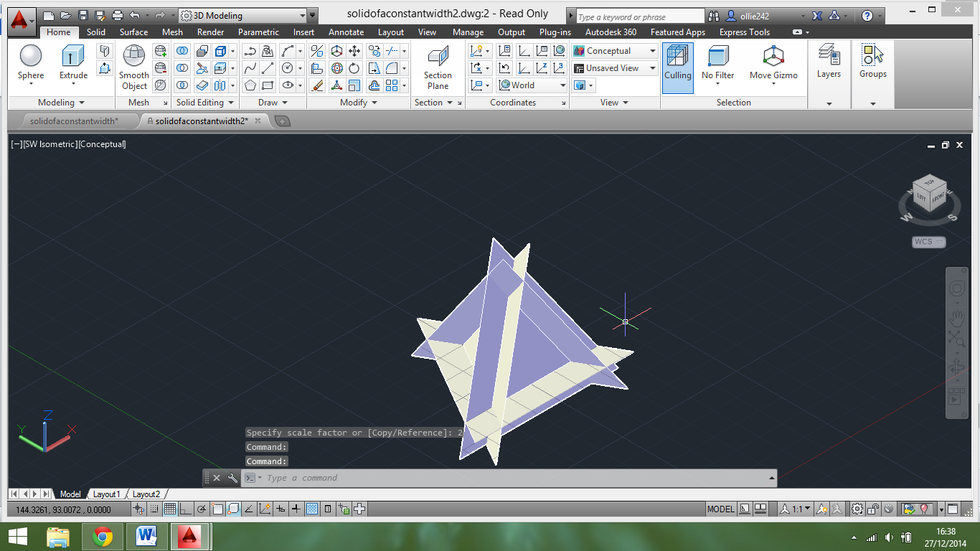Toggle the MODEL space status button
This screenshot has height=551, width=980.
click(x=721, y=509)
